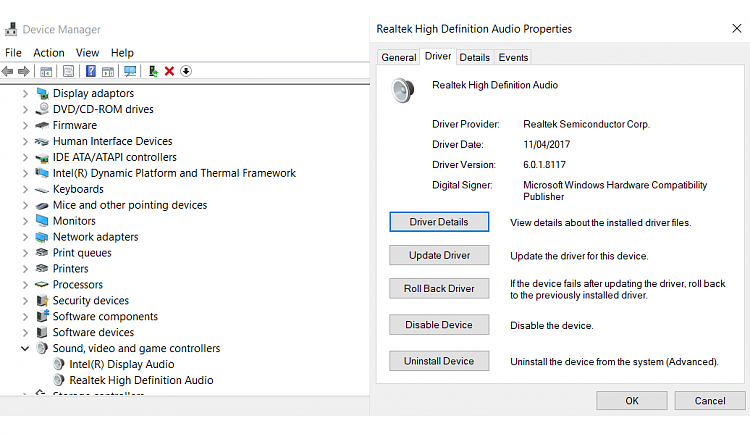Open the File menu
This screenshot has height=434, width=750.
point(13,53)
